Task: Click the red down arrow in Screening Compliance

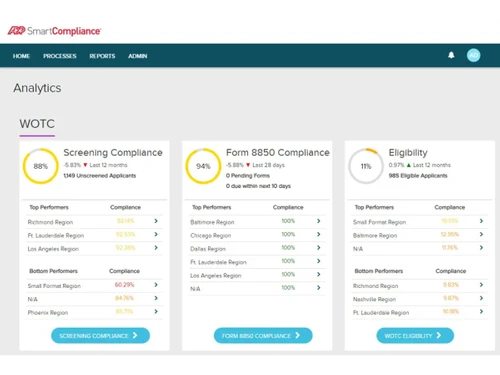Action: click(x=85, y=165)
